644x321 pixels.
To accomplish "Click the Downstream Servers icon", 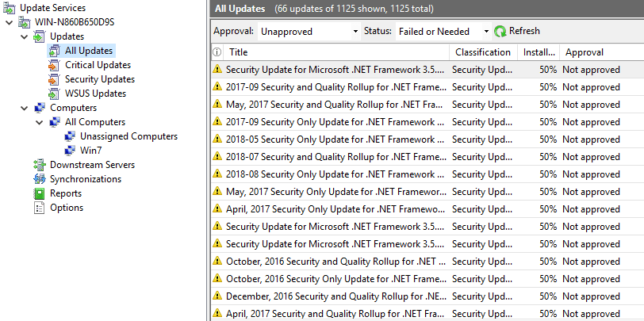I will point(40,165).
